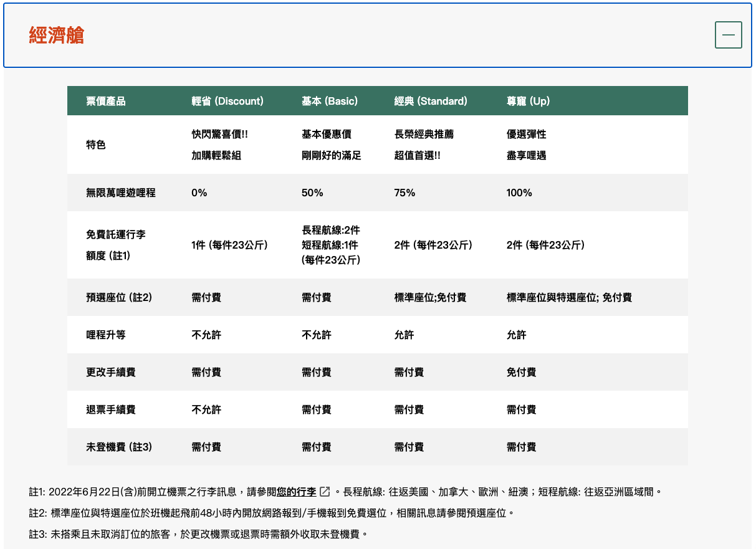Select the 經典 (Standard) column header

(x=431, y=101)
